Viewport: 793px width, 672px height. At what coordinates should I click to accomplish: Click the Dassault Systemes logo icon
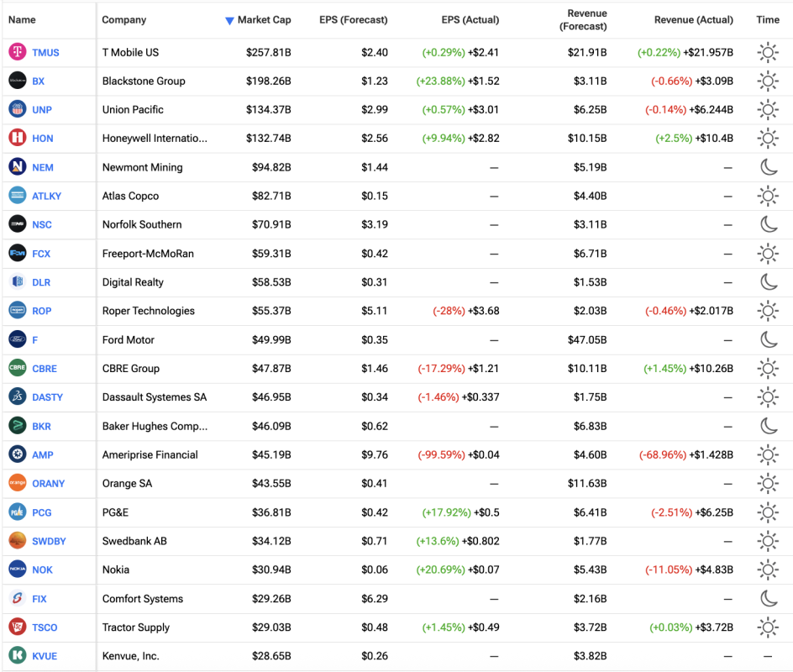(x=18, y=397)
